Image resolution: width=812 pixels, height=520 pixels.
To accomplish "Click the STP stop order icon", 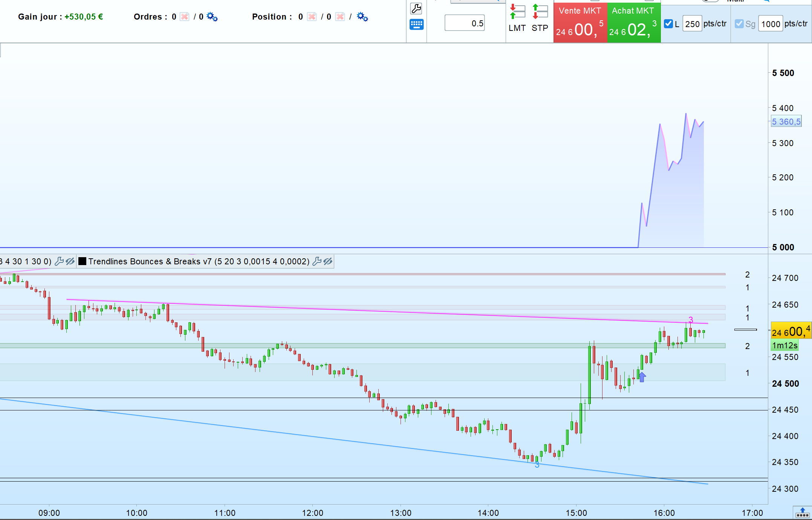I will pos(540,18).
